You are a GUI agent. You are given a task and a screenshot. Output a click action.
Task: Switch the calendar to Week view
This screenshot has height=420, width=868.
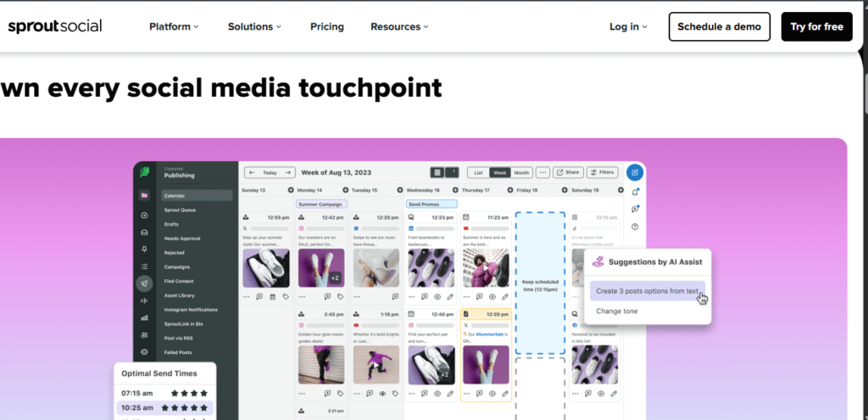[x=500, y=173]
